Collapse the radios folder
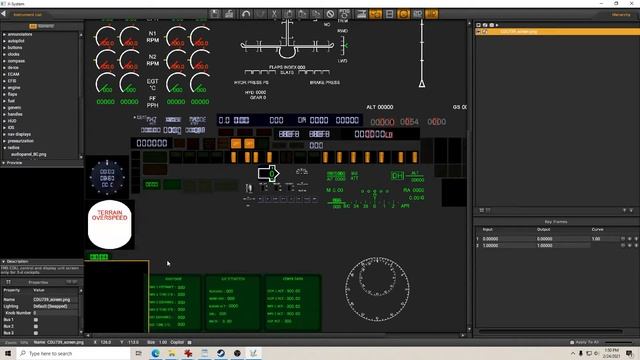This screenshot has width=640, height=360. (x=4, y=147)
